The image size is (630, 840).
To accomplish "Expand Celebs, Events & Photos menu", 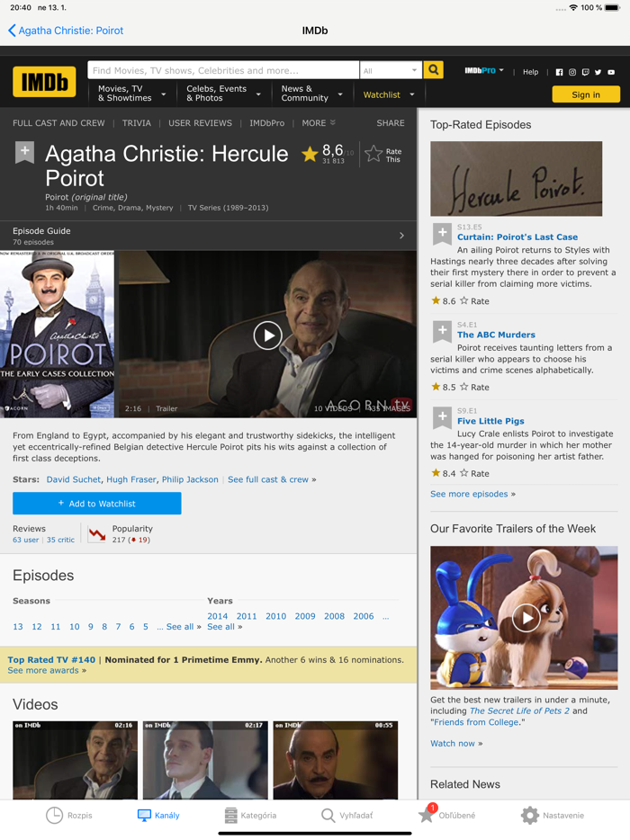I will 223,94.
